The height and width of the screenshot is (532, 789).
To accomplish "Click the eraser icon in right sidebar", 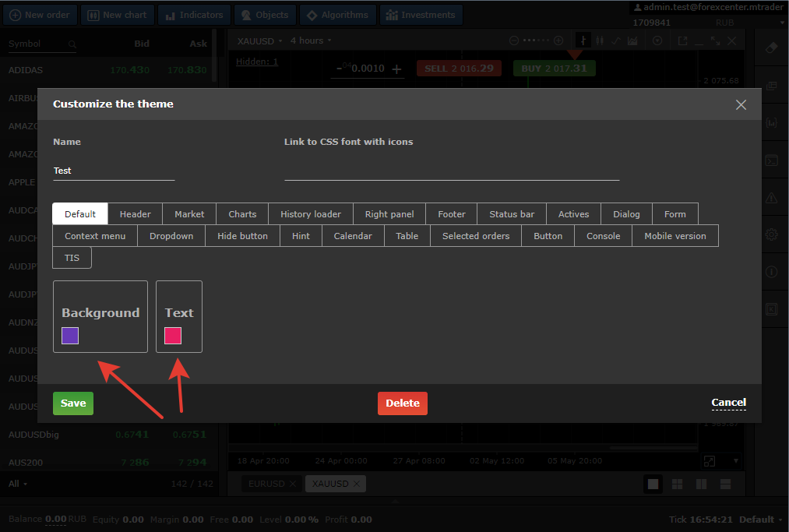I will (771, 48).
